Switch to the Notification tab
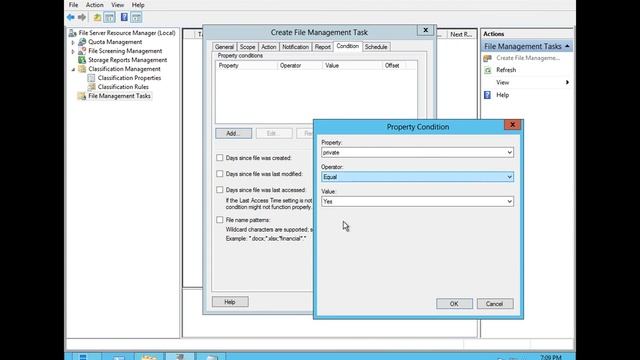 click(x=295, y=47)
